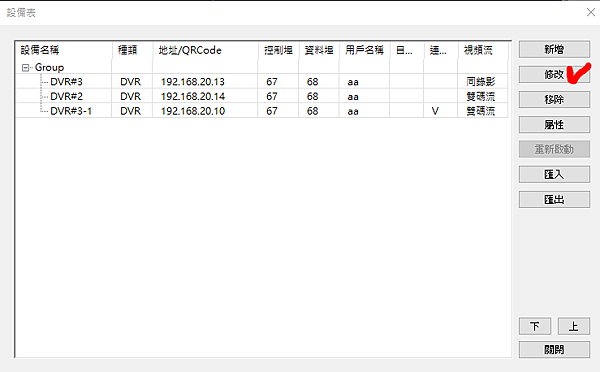Click the 修改 (Modify) button
Screen dimensions: 600x372
554,74
